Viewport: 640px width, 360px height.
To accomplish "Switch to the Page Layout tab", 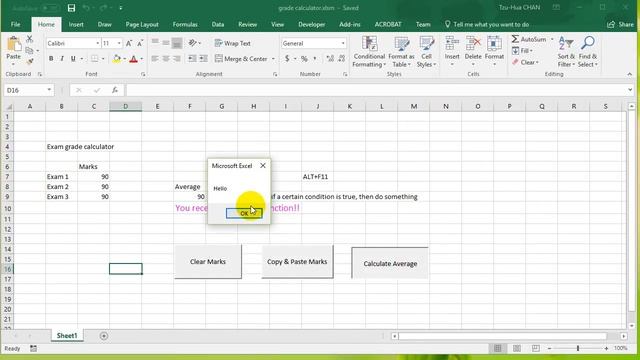I will coord(142,24).
